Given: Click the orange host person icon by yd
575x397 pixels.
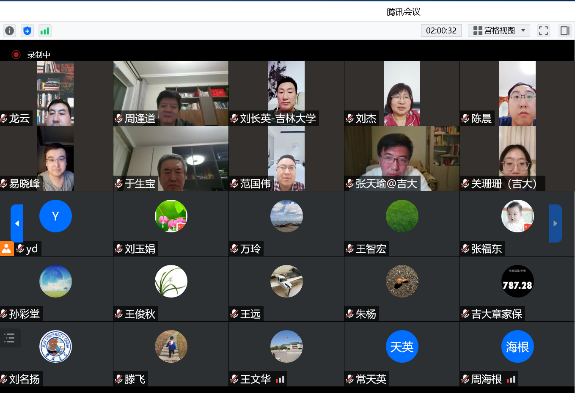Looking at the screenshot, I should coord(7,249).
